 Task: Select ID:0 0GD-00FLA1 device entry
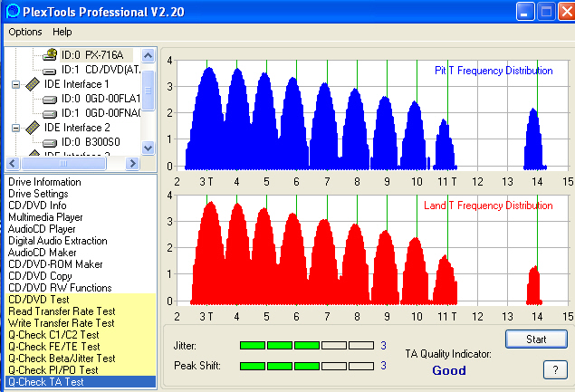pyautogui.click(x=101, y=99)
